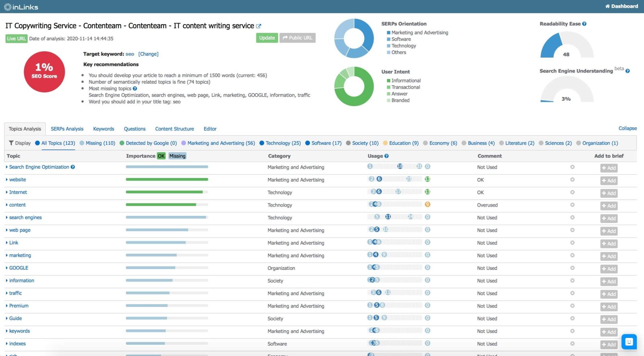
Task: Click the help icon beside Search Engine Understanding
Action: click(x=627, y=71)
